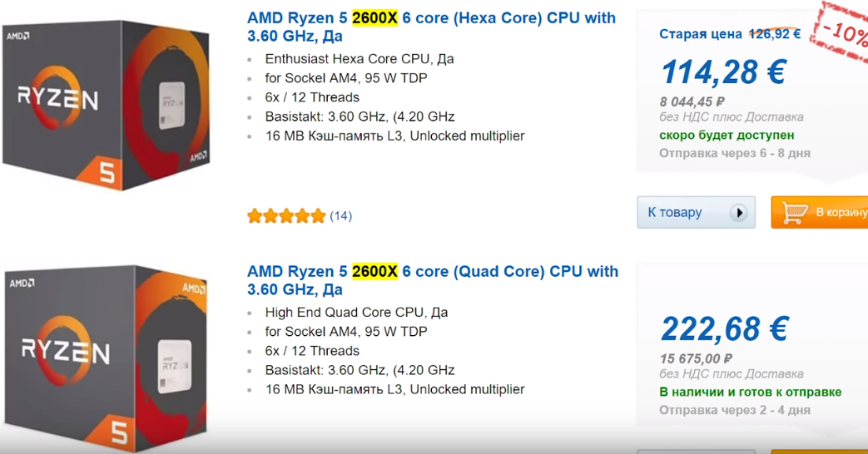Click the highlighted 2600X in the first title
This screenshot has height=454, width=868.
point(375,17)
